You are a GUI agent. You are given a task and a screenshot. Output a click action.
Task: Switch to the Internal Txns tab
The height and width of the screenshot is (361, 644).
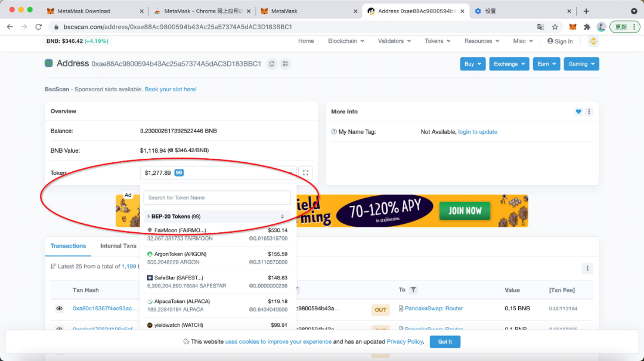[x=118, y=246]
